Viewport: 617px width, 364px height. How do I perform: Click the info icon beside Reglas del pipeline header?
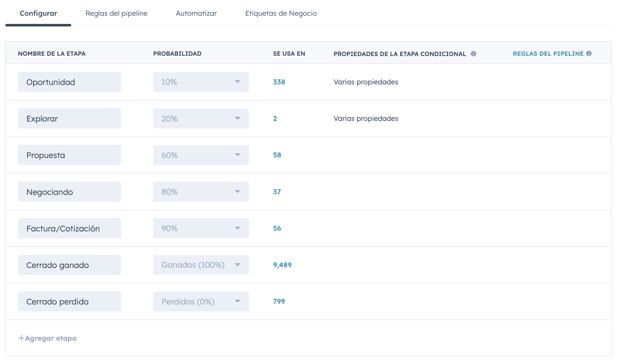coord(589,54)
